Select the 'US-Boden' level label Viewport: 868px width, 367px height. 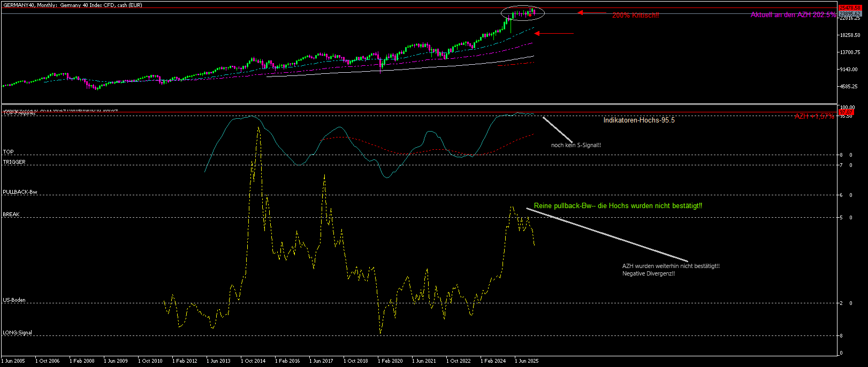(x=14, y=300)
